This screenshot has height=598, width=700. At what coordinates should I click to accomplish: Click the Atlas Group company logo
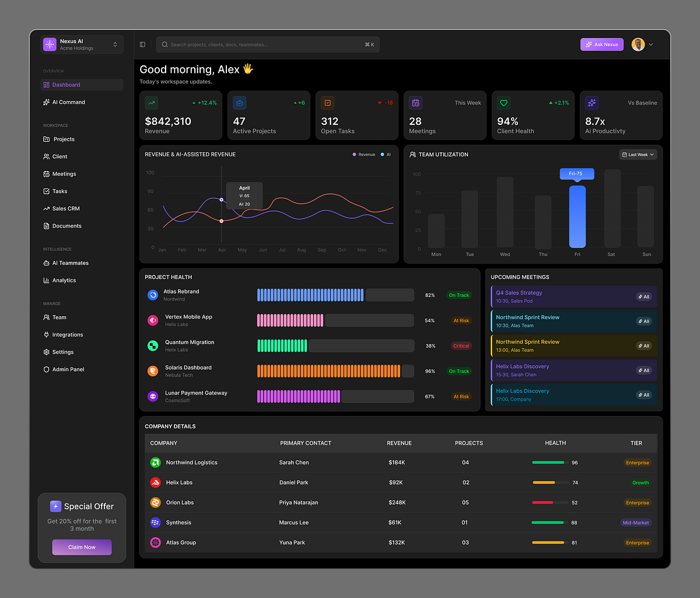point(155,543)
